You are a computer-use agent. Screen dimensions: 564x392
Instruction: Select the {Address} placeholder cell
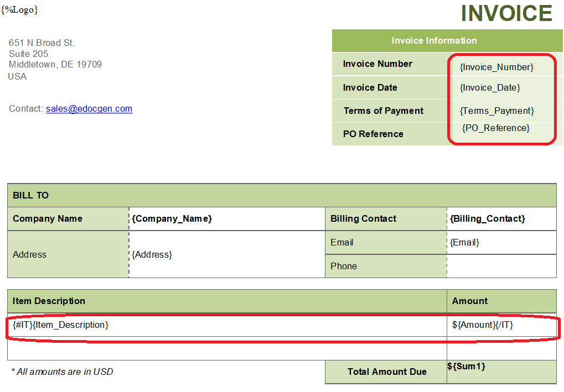[x=152, y=254]
